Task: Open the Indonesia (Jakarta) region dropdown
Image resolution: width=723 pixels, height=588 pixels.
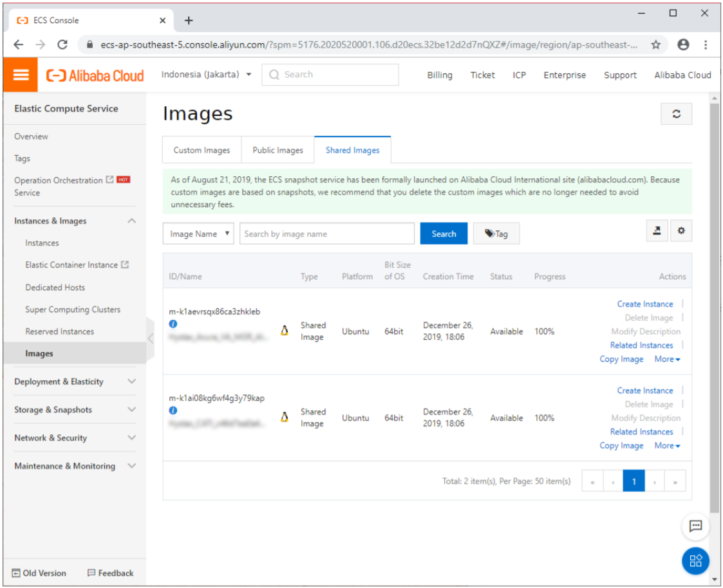Action: [206, 75]
